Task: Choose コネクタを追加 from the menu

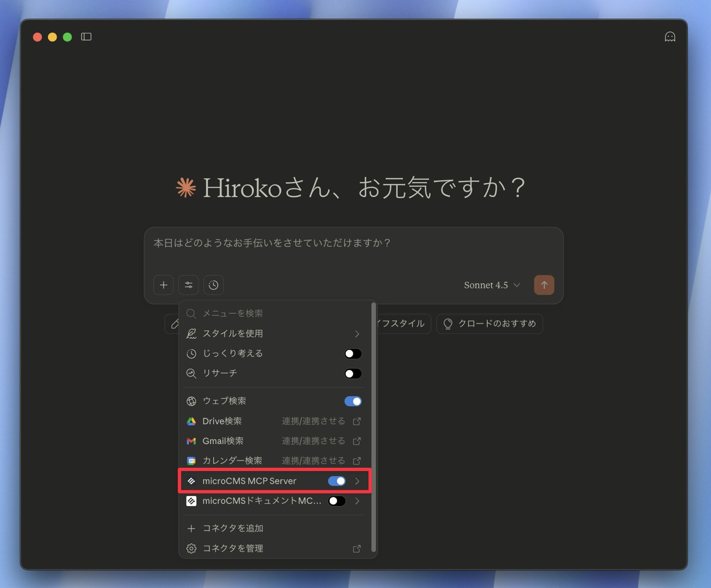Action: click(232, 528)
